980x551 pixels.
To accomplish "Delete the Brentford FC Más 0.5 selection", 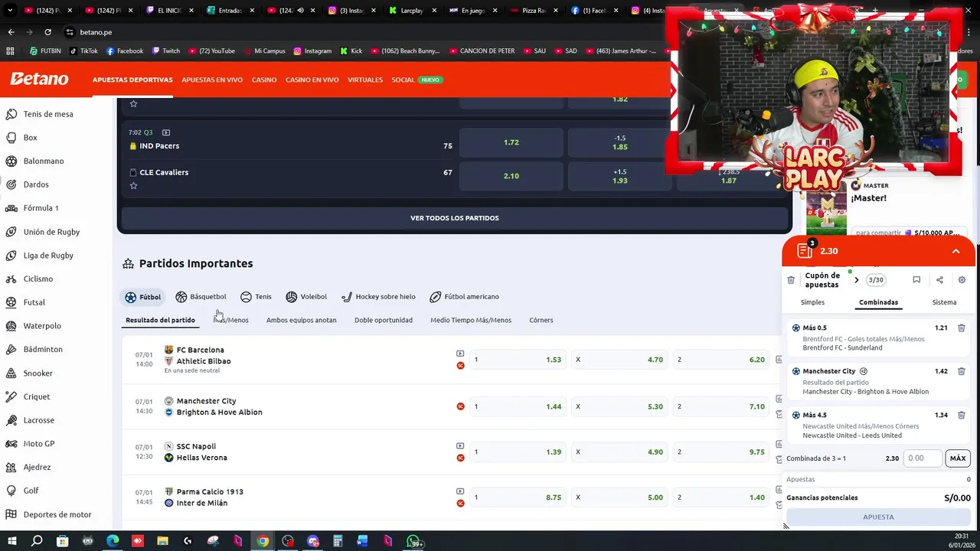I will coord(962,328).
